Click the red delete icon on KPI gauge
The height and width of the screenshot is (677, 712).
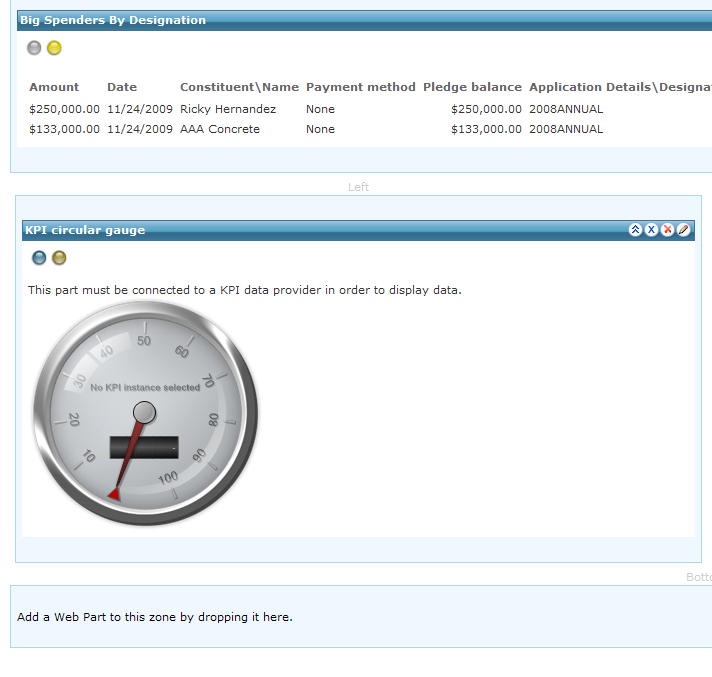point(667,230)
